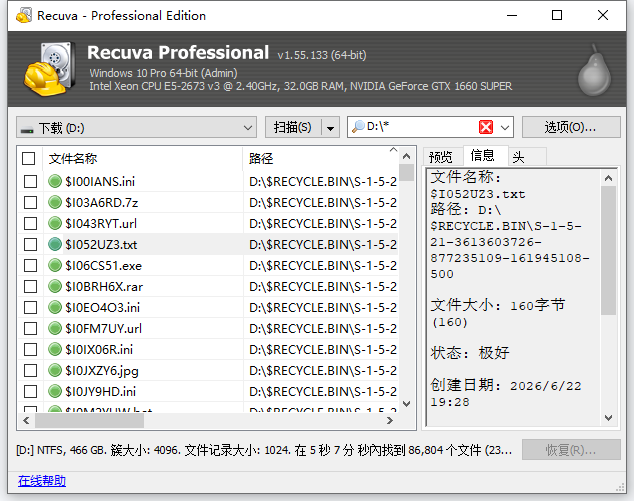This screenshot has height=501, width=634.
Task: Check the box for $I0JXZY6.jpg
Action: (30, 371)
